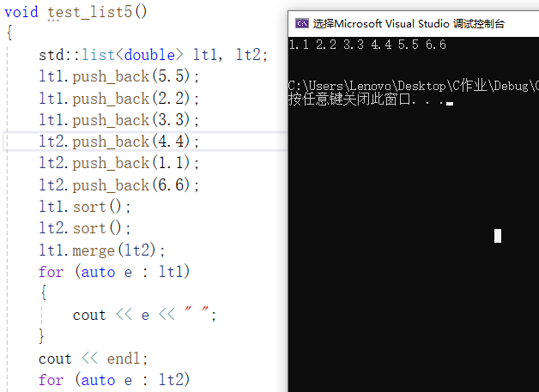Click the line lt2.push_back(1.1);
Image resolution: width=539 pixels, height=392 pixels.
point(118,163)
